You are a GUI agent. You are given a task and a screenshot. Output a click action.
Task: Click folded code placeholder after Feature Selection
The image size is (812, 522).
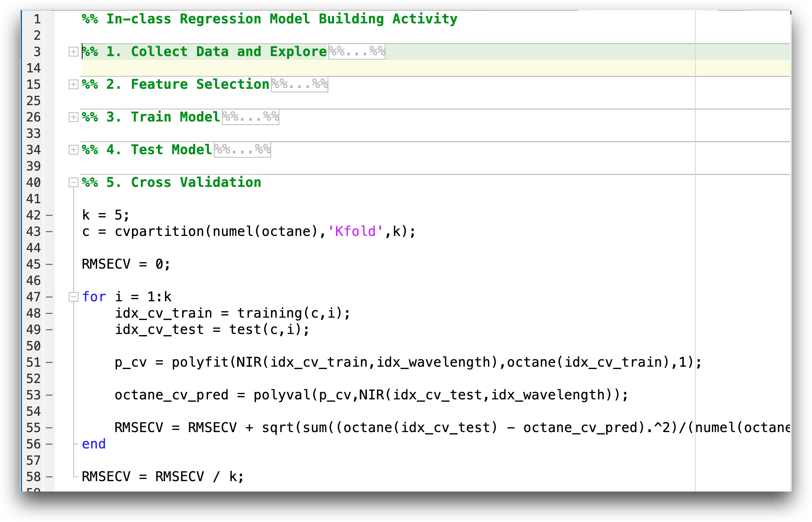[x=300, y=84]
